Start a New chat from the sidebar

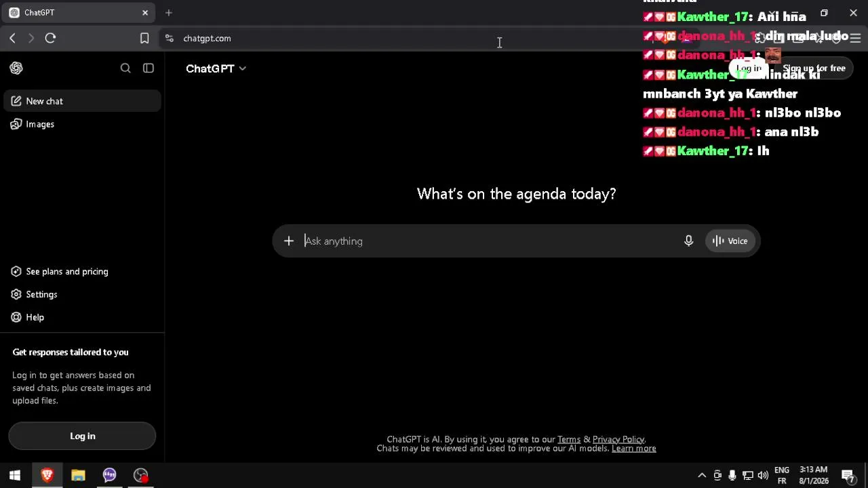(x=82, y=101)
